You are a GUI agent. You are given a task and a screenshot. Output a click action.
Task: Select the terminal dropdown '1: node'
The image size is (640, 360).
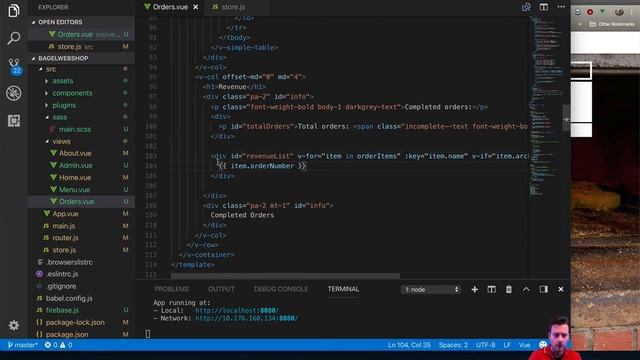pyautogui.click(x=431, y=289)
